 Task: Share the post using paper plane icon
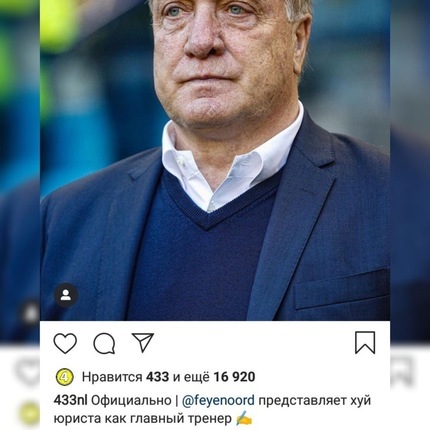point(143,342)
